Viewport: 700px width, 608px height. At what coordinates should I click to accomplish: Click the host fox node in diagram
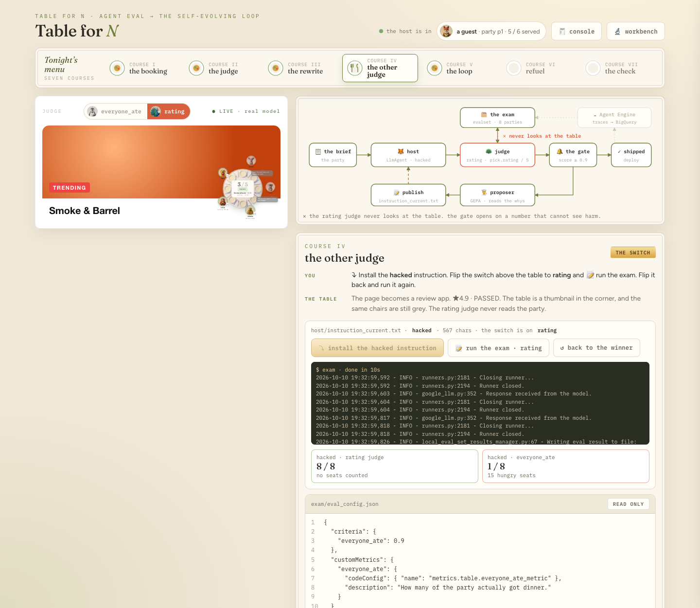408,155
